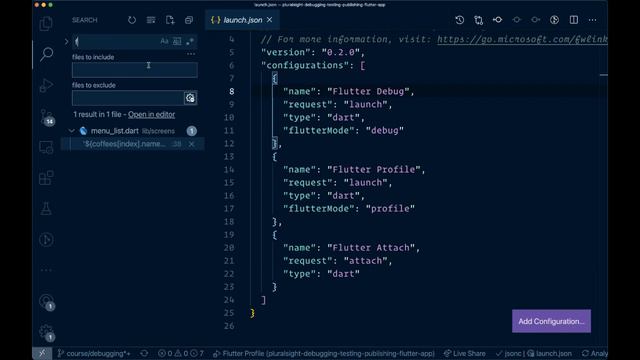
Task: Click the rightmost git commit navigation icon
Action: pyautogui.click(x=536, y=20)
